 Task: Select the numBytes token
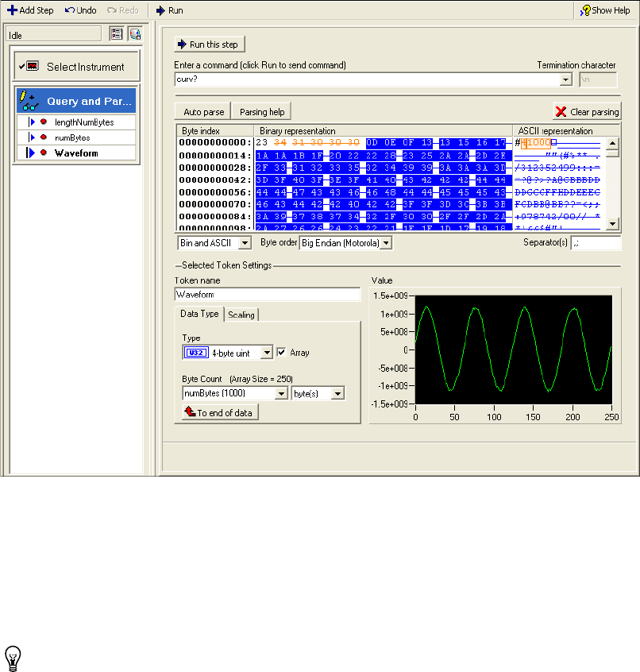tap(76, 137)
